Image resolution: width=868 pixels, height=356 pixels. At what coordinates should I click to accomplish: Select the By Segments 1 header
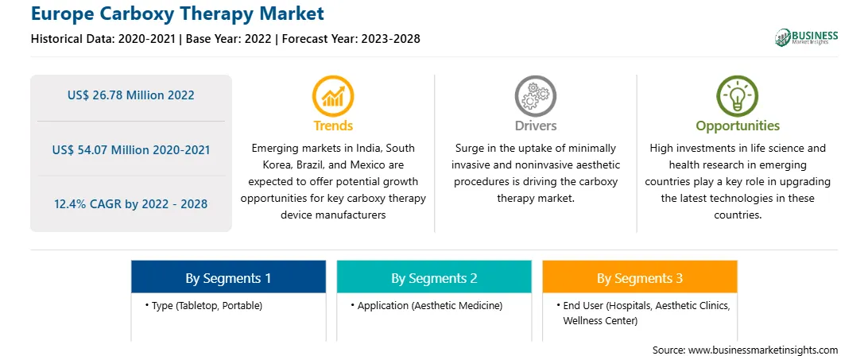click(x=228, y=277)
